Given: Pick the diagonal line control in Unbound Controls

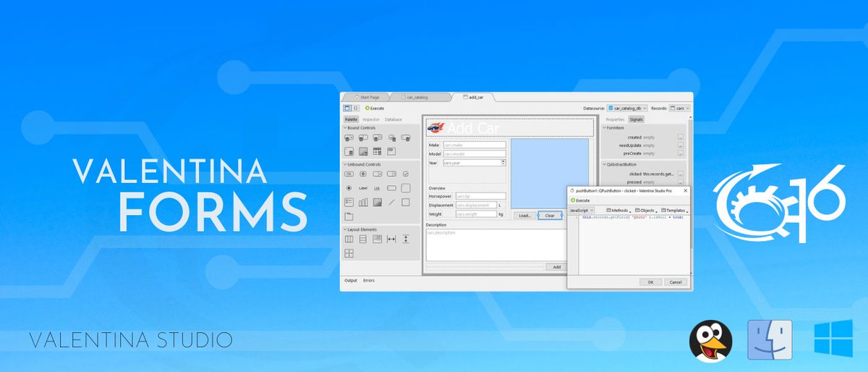Looking at the screenshot, I should coord(391,202).
